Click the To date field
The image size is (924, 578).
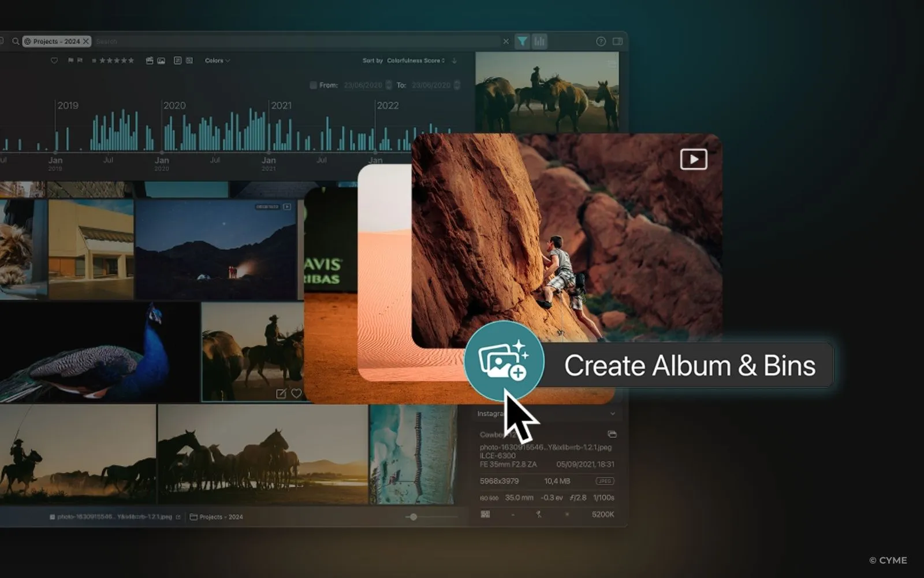[431, 85]
